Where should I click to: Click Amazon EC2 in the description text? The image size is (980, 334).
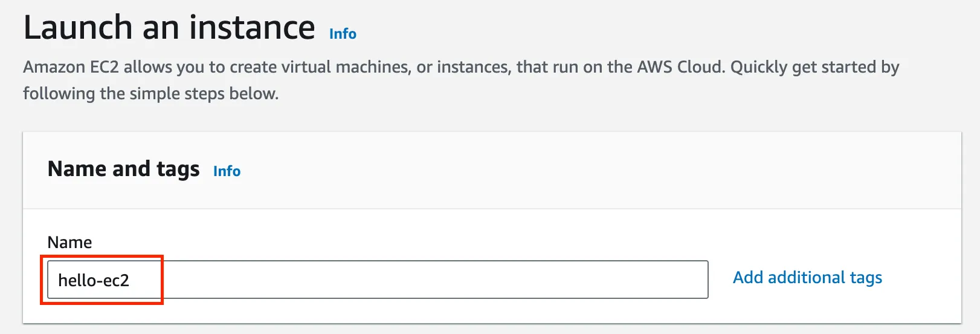[x=71, y=67]
